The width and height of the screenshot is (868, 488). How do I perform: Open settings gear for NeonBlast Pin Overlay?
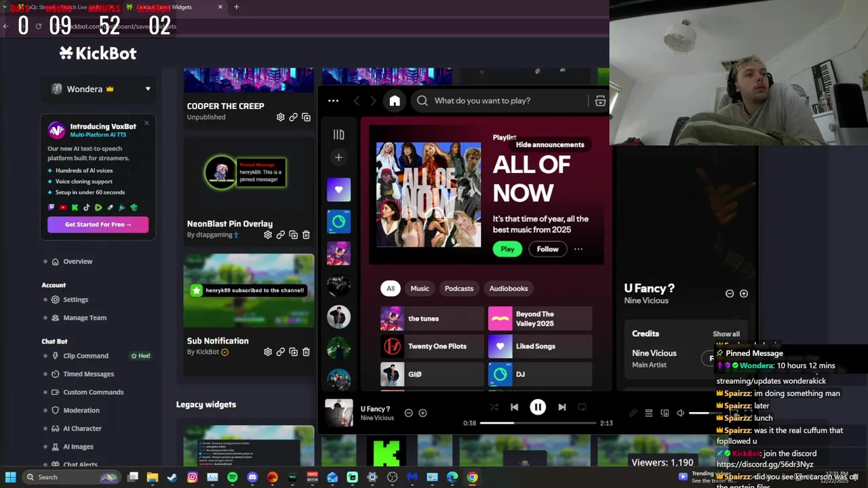coord(268,235)
